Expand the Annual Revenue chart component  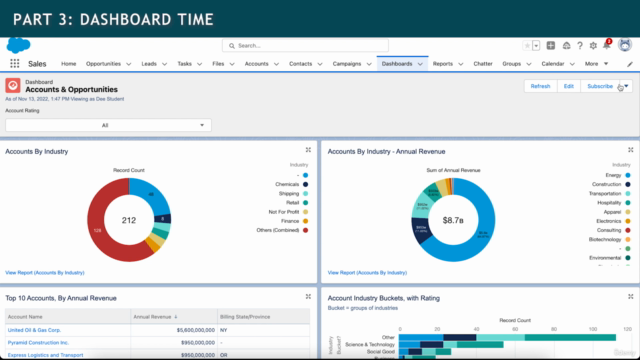click(x=631, y=150)
